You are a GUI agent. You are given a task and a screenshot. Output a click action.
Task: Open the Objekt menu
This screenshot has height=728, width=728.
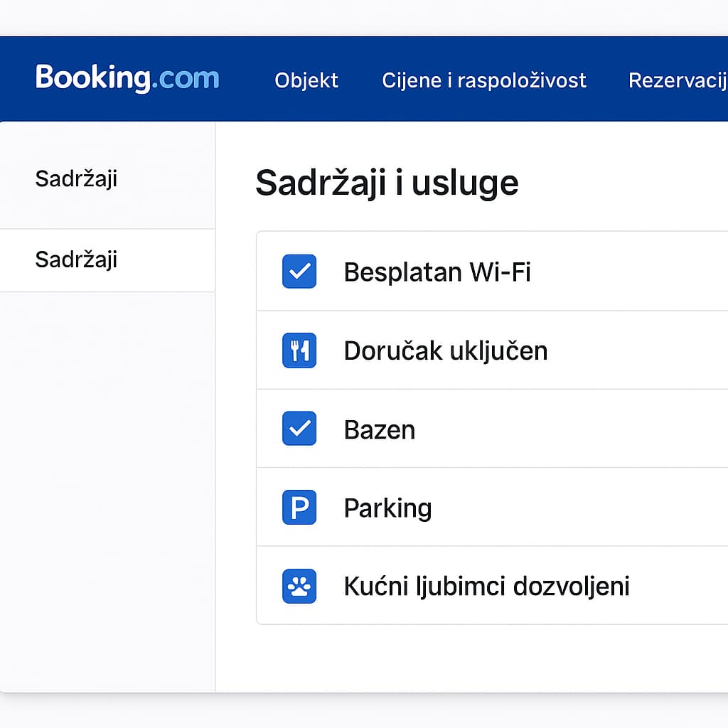(306, 80)
